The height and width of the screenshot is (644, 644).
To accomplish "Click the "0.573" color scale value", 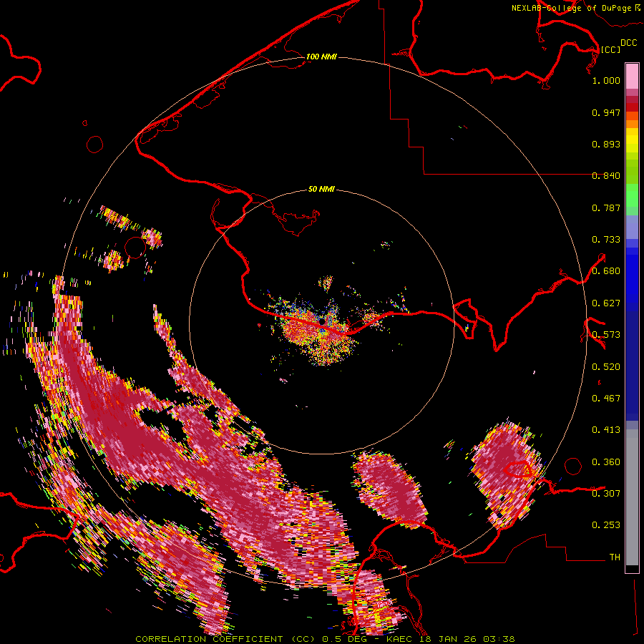I will coord(606,335).
